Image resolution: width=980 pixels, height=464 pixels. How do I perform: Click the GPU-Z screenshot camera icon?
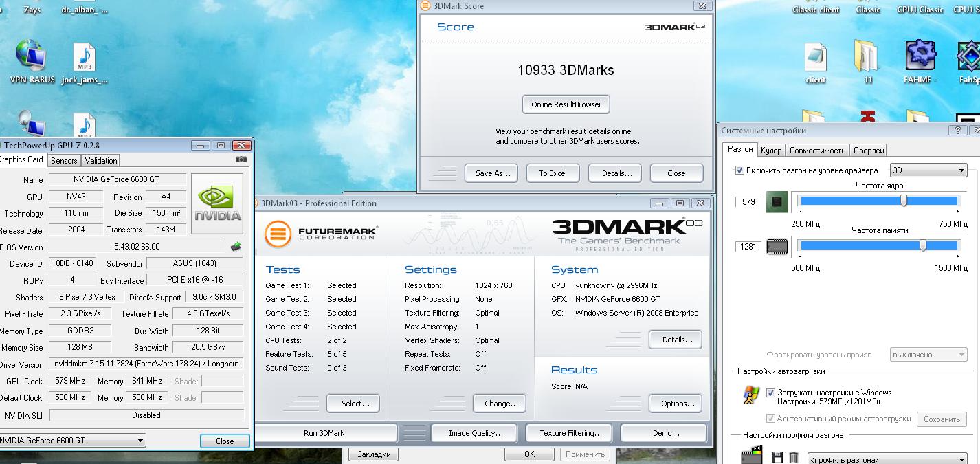point(241,159)
